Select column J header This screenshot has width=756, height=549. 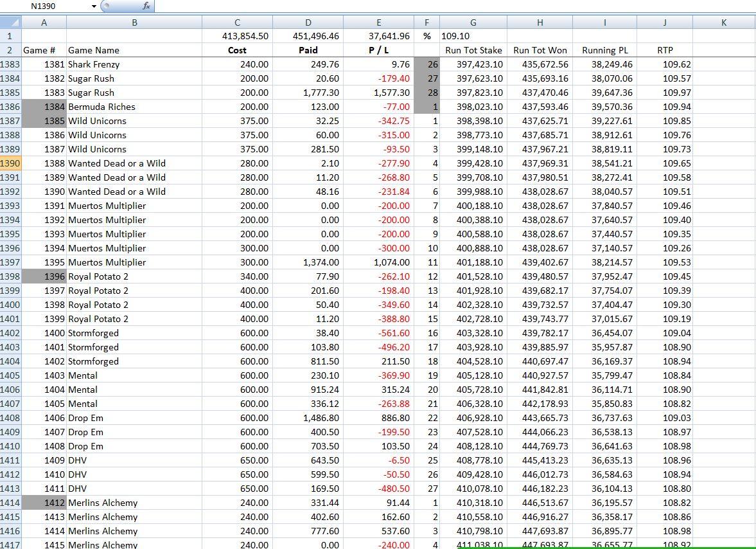(665, 22)
